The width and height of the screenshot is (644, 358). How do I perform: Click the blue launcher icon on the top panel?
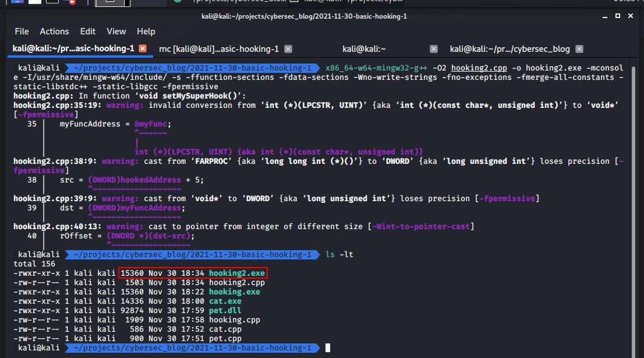click(x=16, y=2)
